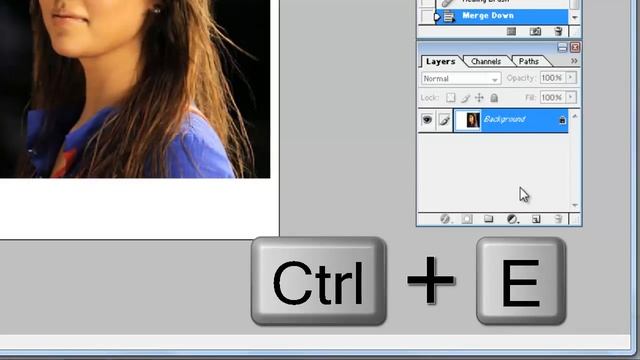This screenshot has width=640, height=360.
Task: Switch to the Channels tab
Action: coord(486,62)
